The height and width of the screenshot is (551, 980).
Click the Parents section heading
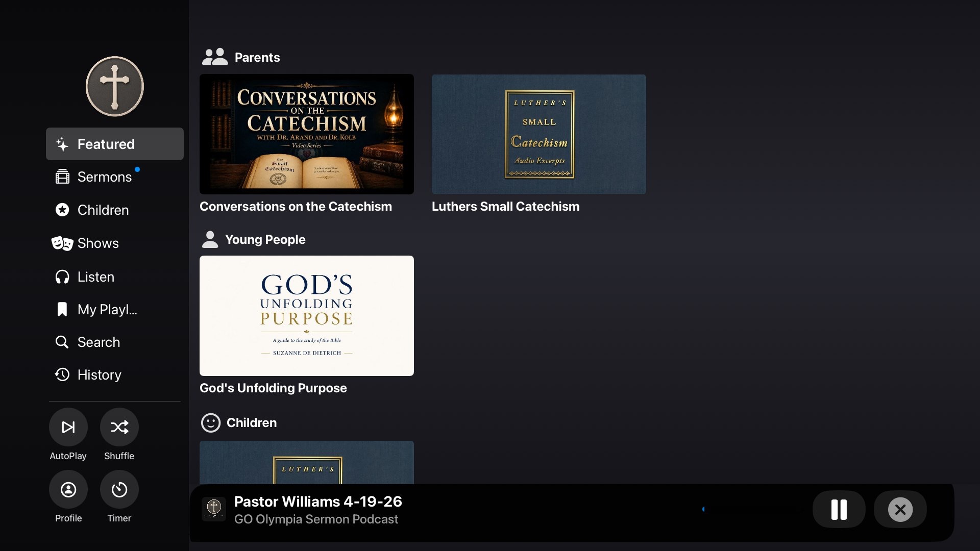(257, 57)
